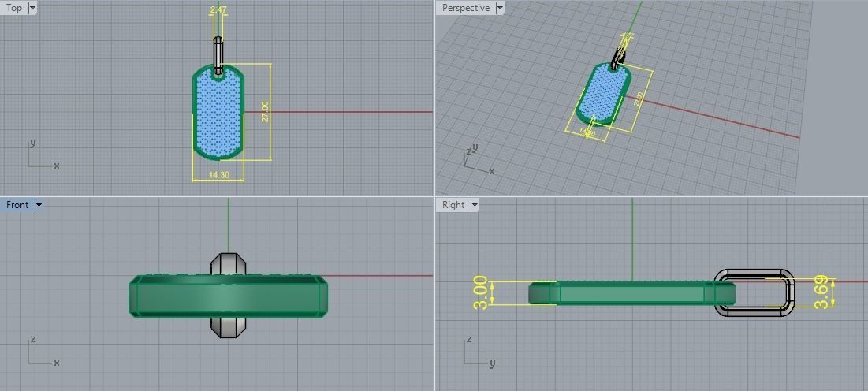
Task: Open the Top viewport dropdown arrow
Action: tap(32, 8)
